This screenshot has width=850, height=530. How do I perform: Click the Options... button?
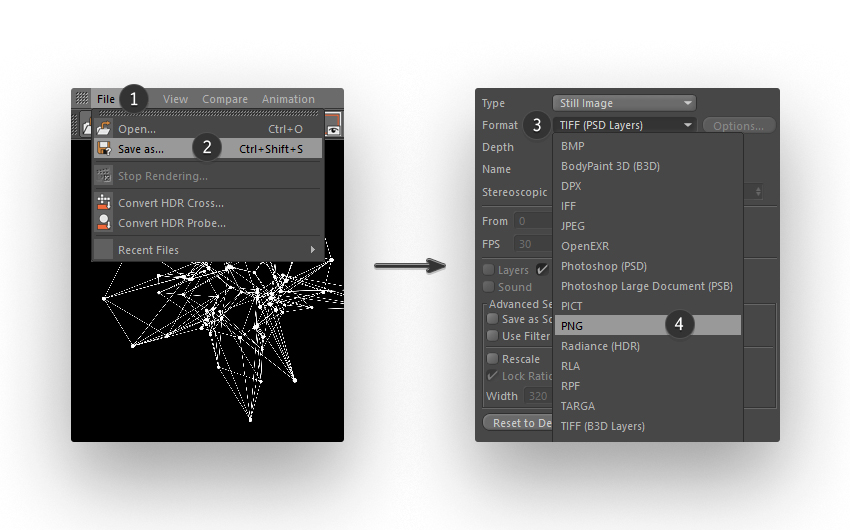738,126
